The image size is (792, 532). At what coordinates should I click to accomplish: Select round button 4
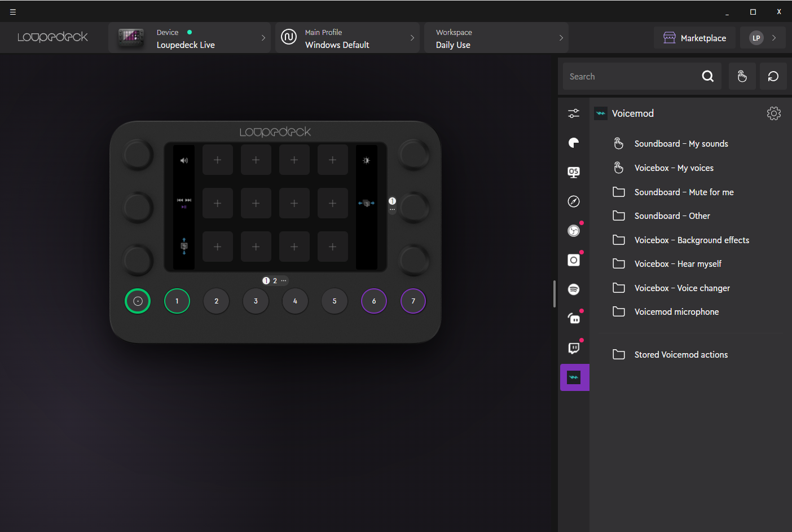pos(295,301)
